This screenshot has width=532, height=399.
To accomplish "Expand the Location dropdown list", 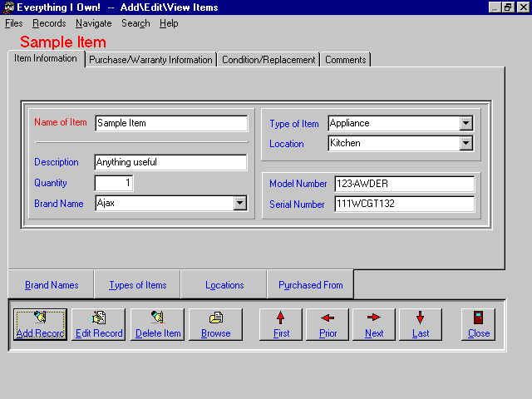I will pos(466,143).
